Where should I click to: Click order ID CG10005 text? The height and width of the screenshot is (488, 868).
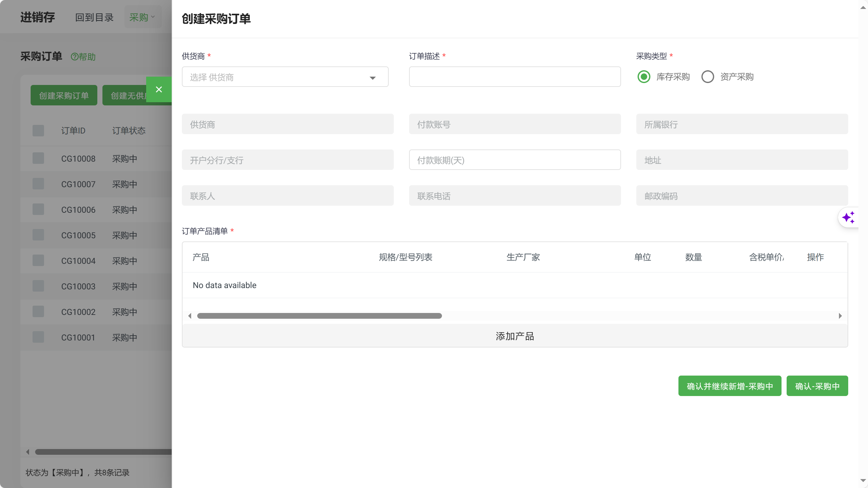click(x=78, y=235)
